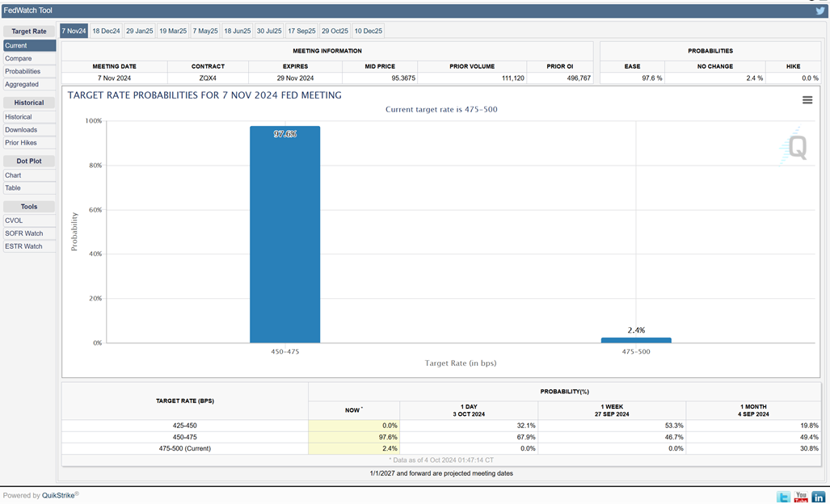The width and height of the screenshot is (830, 504).
Task: Open the chart hamburger menu icon
Action: point(807,100)
